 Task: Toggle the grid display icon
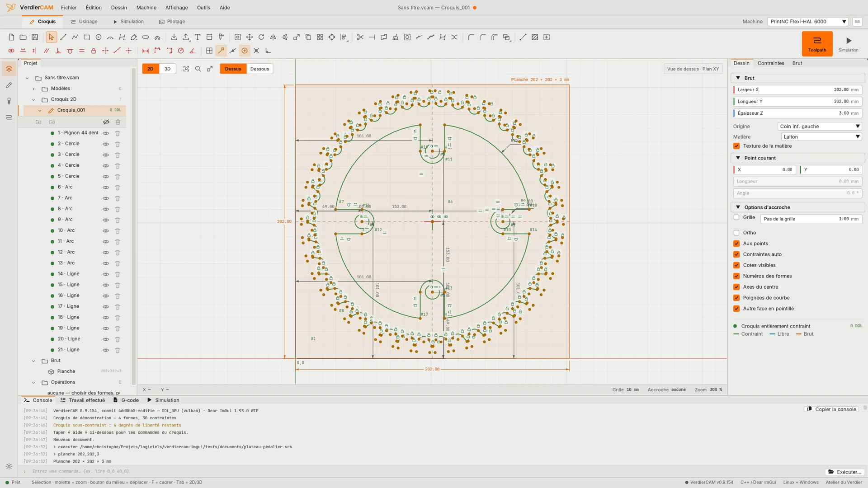coord(209,51)
